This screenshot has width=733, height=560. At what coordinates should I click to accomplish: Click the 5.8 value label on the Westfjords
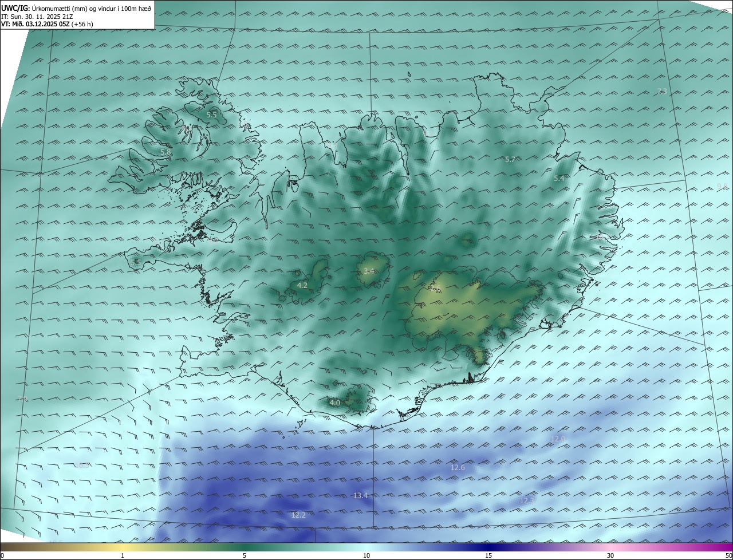165,152
